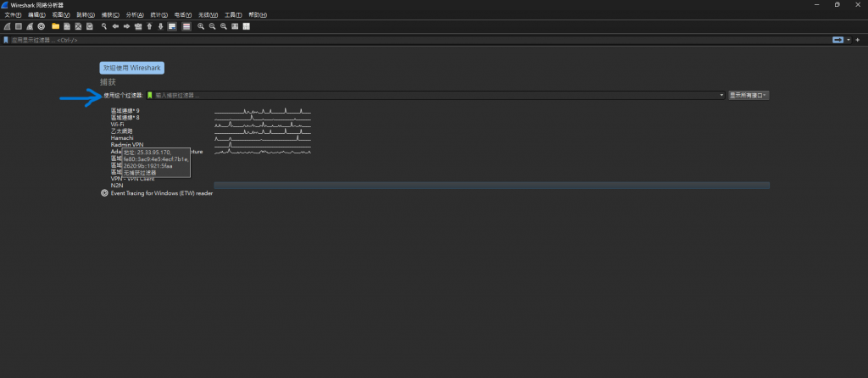
Task: Click the 捕获 section heading
Action: (x=108, y=82)
